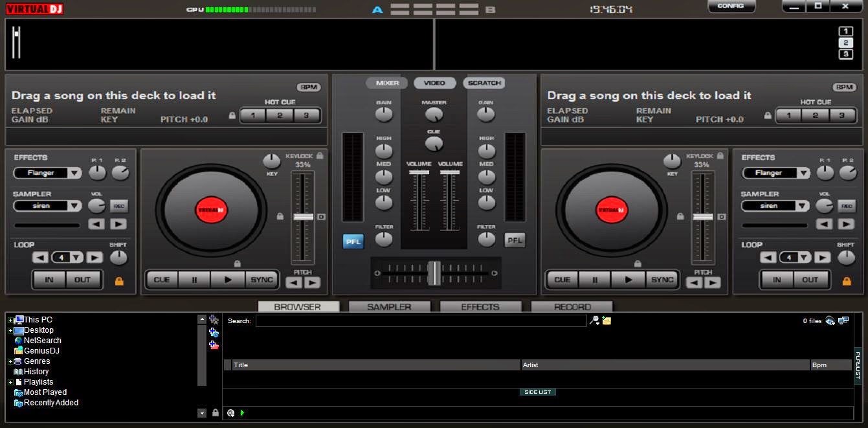Enable PFL on the left channel
Image resolution: width=868 pixels, height=428 pixels.
[x=353, y=241]
